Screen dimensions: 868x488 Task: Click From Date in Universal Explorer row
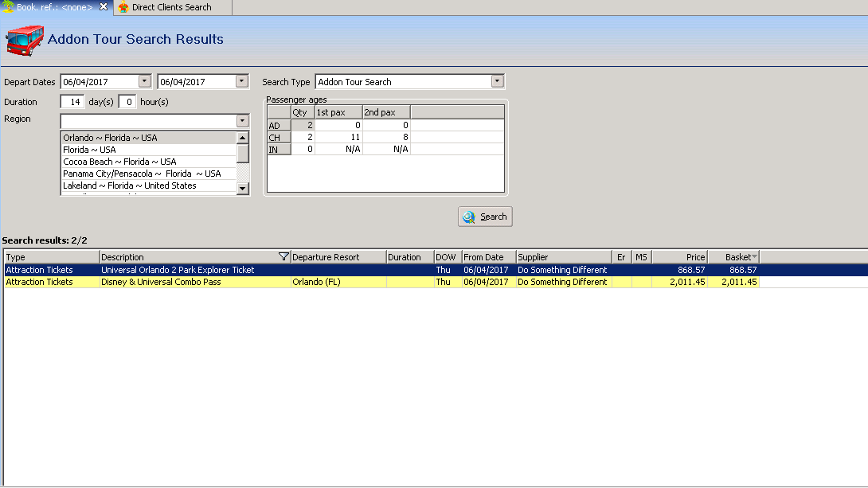click(x=489, y=270)
